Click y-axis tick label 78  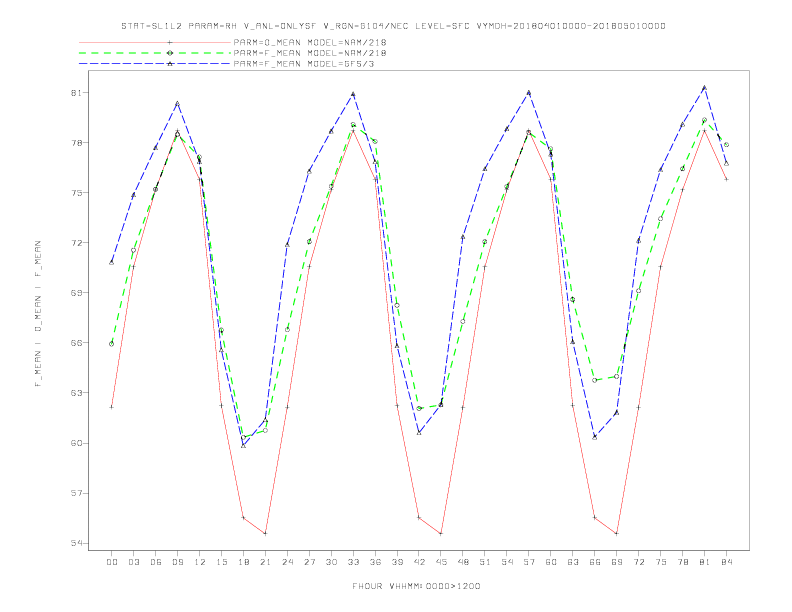[x=76, y=143]
